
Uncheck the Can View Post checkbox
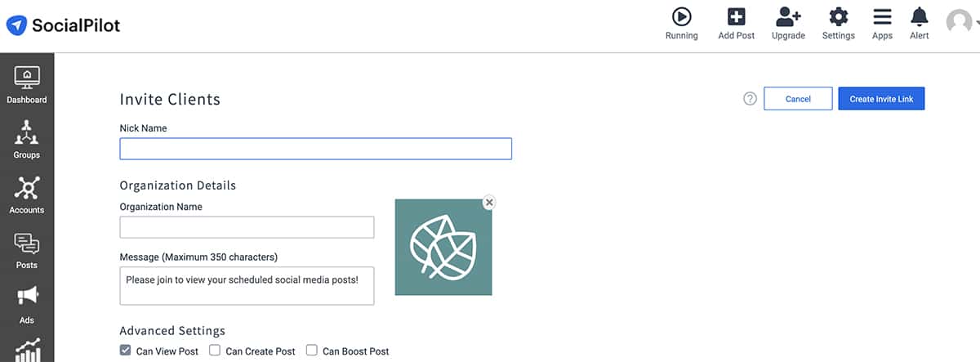[x=125, y=351]
